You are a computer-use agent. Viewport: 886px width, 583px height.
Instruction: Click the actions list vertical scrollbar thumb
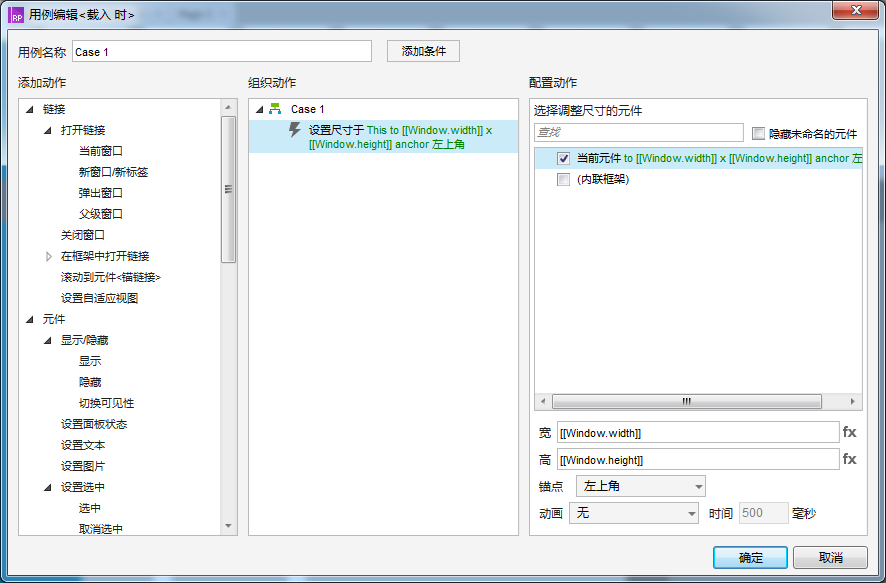click(x=228, y=190)
